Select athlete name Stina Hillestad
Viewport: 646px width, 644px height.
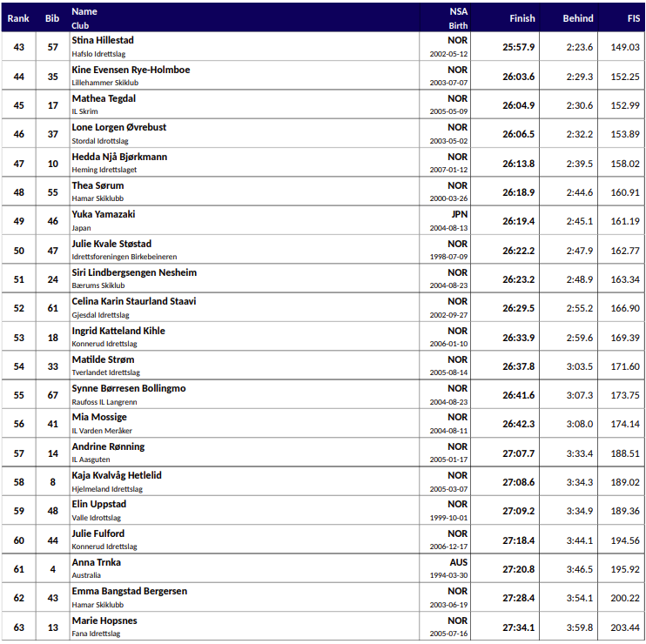(103, 40)
